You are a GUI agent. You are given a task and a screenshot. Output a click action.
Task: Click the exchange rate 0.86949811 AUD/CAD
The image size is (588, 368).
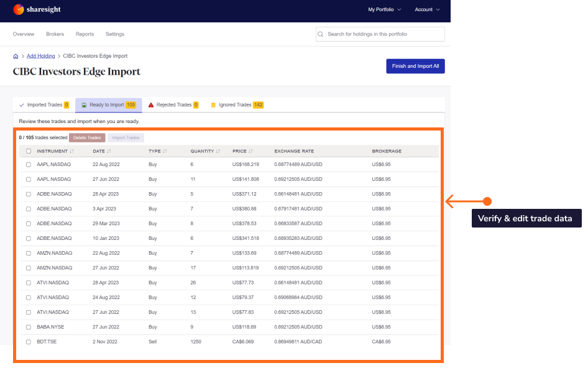click(x=298, y=342)
